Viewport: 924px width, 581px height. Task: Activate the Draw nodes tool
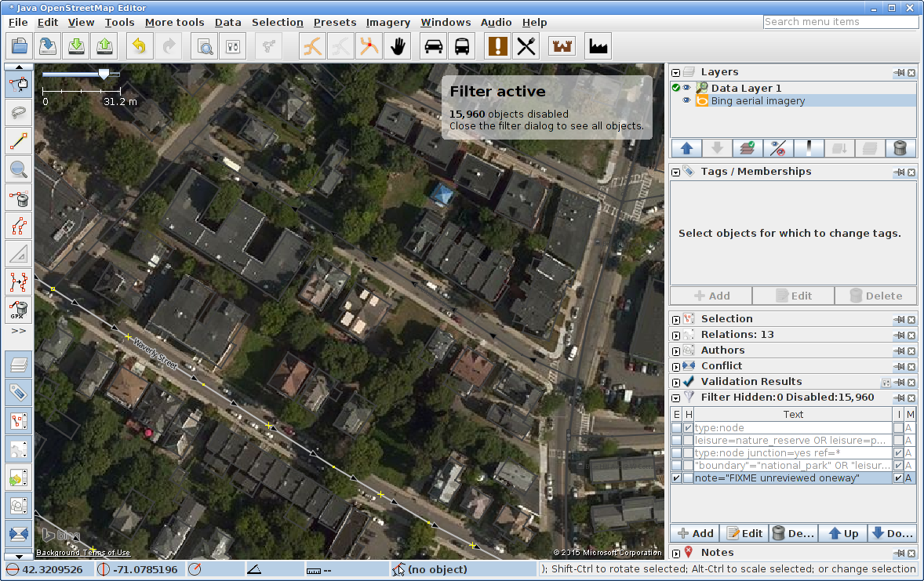[x=19, y=141]
